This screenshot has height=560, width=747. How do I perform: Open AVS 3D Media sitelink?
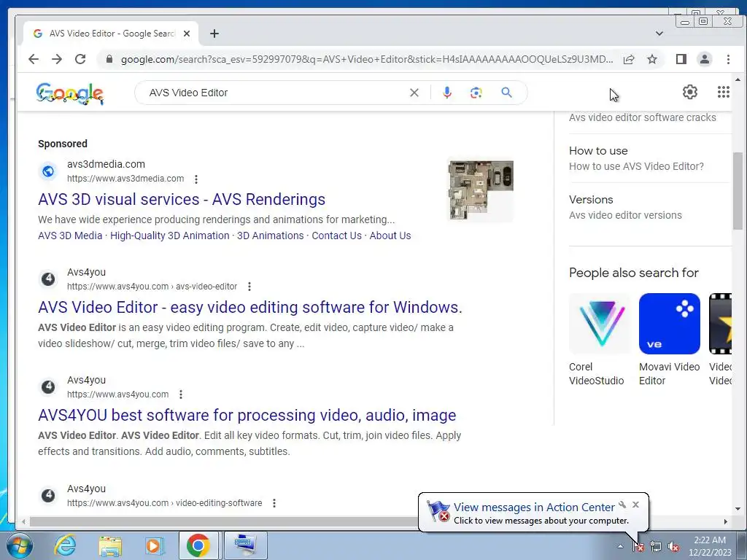coord(70,236)
